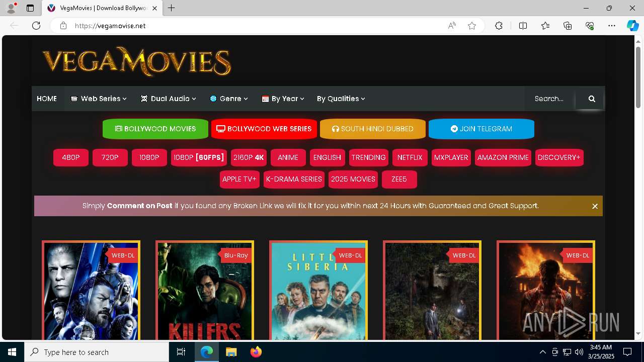Screen dimensions: 644x362
Task: Open the MXPlayer tag
Action: click(x=451, y=157)
